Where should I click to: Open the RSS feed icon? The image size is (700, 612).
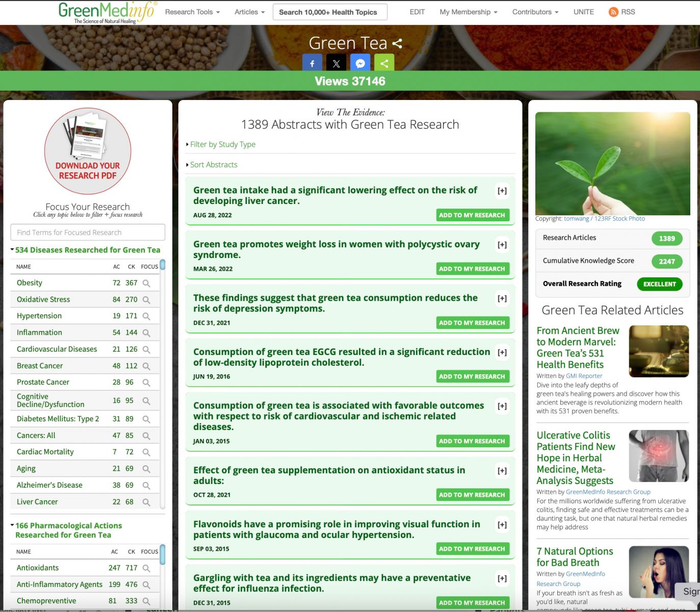613,12
